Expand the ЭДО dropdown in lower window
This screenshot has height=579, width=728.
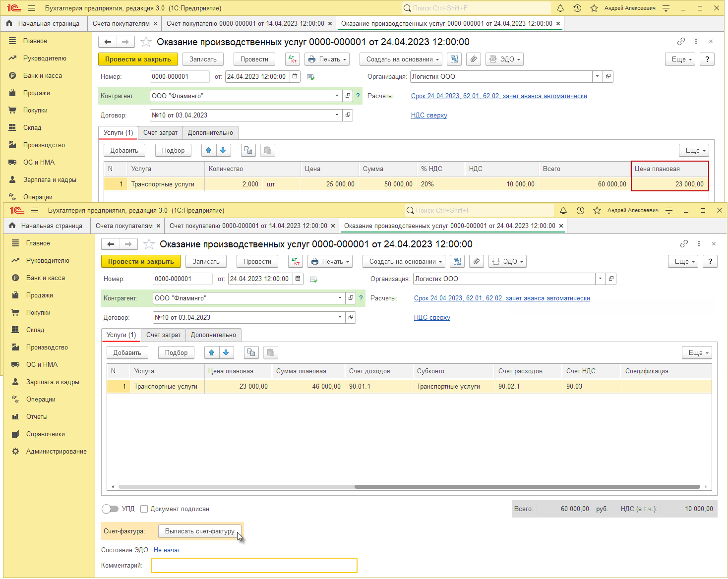(x=507, y=261)
